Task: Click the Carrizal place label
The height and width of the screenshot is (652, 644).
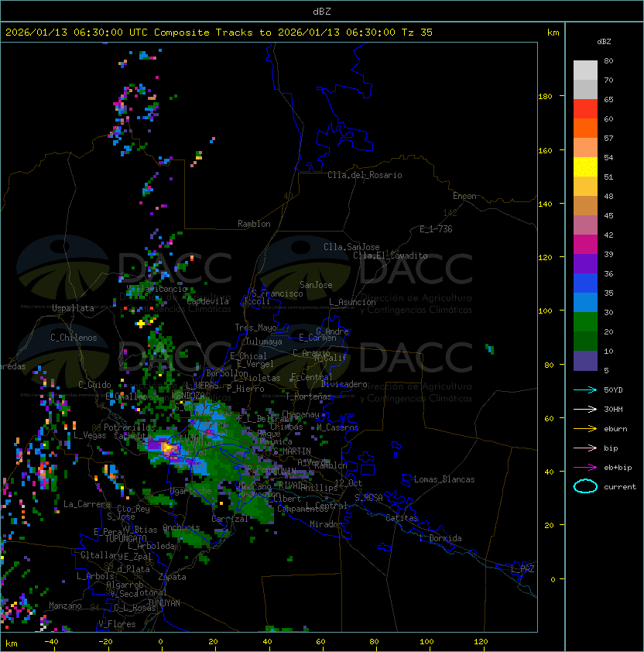Action: [x=230, y=519]
